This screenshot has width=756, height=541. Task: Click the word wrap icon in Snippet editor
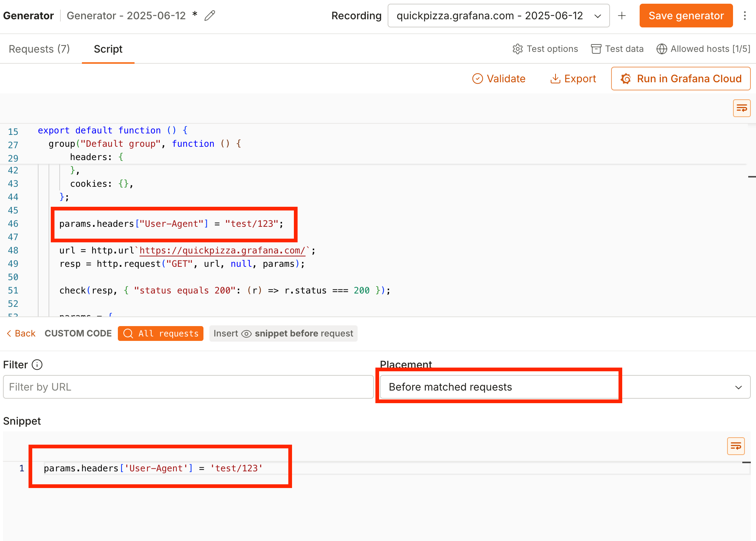[x=736, y=446]
